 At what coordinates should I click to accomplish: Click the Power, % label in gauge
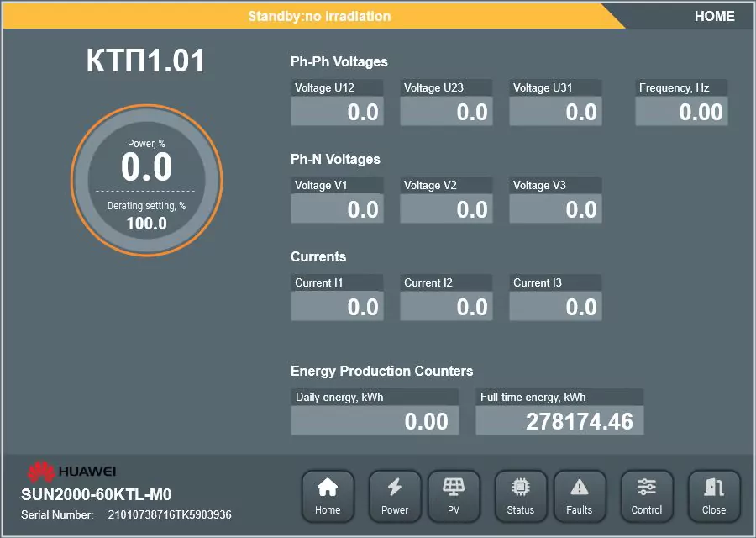146,144
